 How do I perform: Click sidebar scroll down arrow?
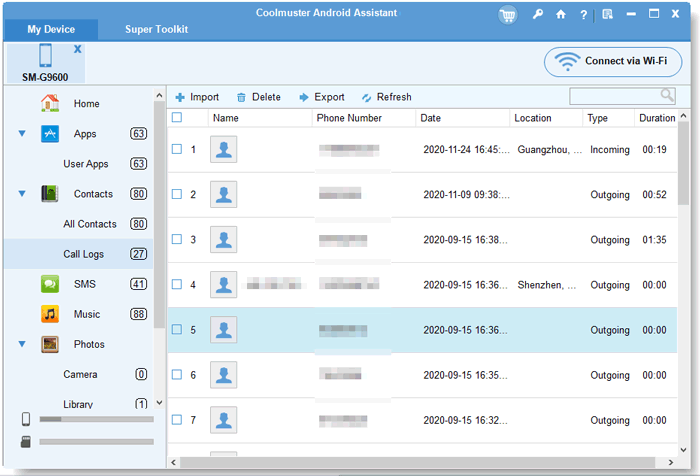click(159, 402)
